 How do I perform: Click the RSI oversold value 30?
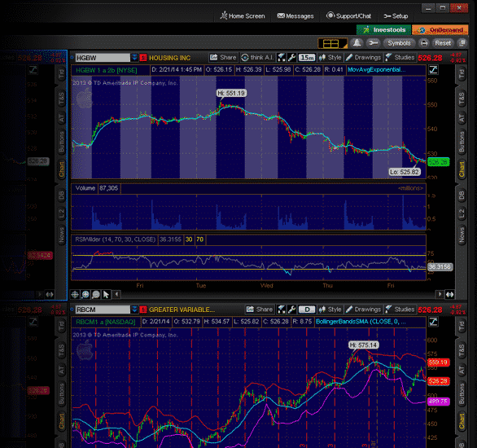point(189,239)
